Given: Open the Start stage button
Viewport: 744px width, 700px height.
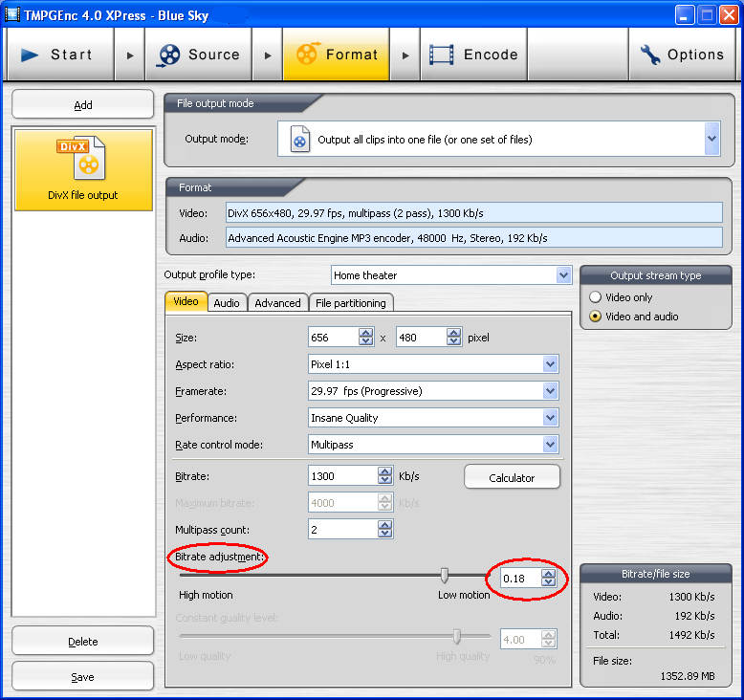Looking at the screenshot, I should coord(60,55).
